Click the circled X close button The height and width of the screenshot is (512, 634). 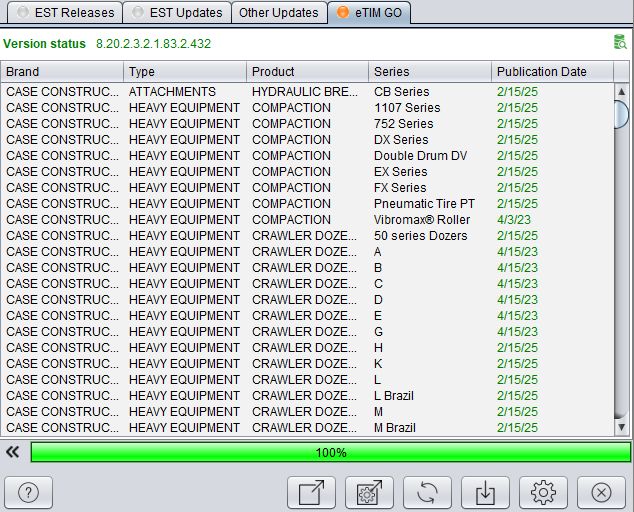pos(601,493)
